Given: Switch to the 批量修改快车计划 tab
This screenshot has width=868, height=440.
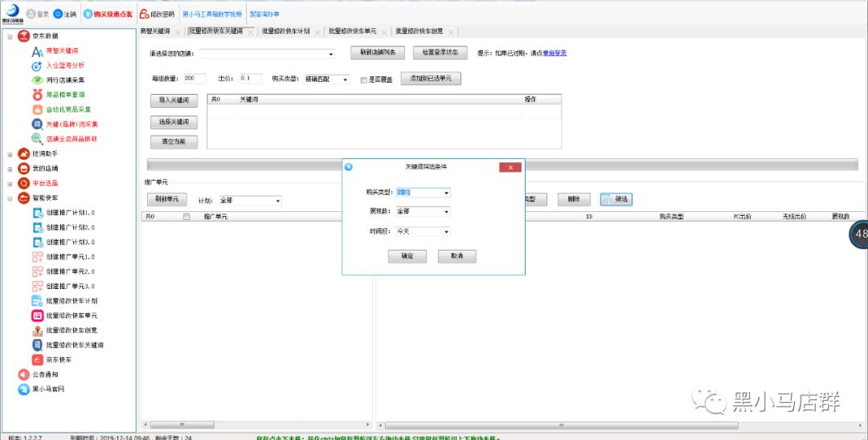Looking at the screenshot, I should pos(285,31).
